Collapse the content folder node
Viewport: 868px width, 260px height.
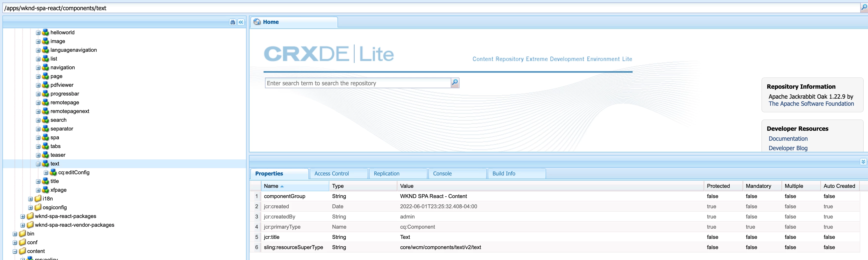pos(15,251)
